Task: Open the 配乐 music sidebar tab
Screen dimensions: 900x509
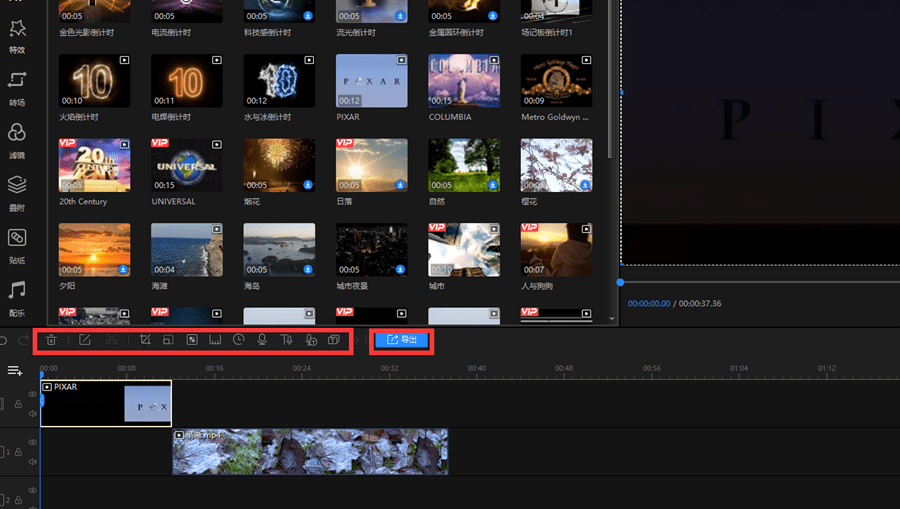Action: pos(17,300)
